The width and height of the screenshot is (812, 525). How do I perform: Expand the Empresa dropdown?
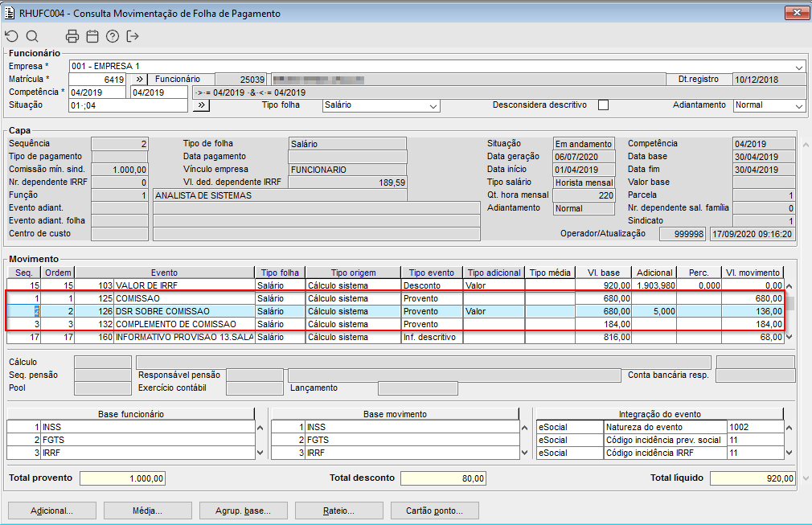798,67
